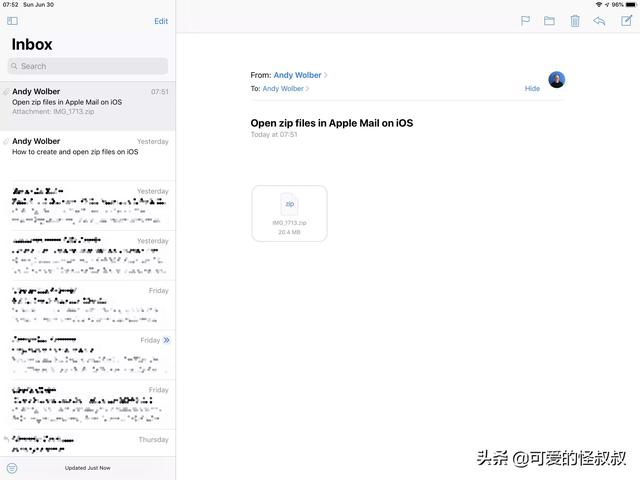Expand chevron next to From Andy Wolber
Viewport: 640px width, 480px height.
pyautogui.click(x=326, y=75)
